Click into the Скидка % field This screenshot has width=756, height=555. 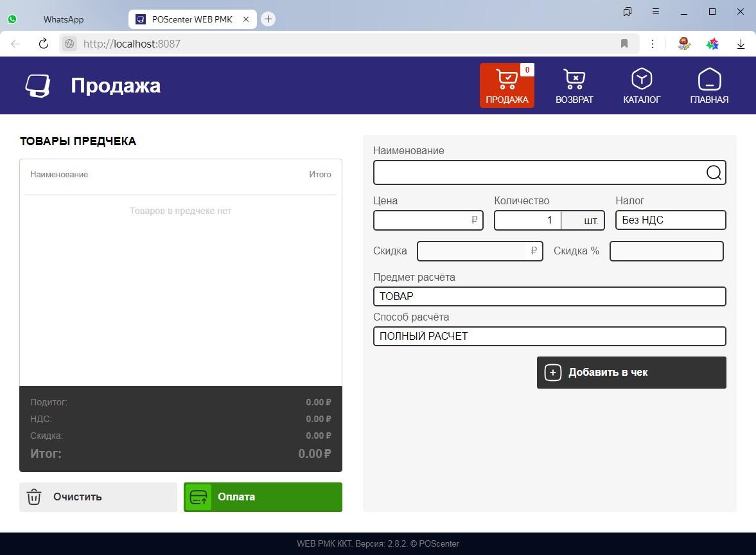click(666, 251)
